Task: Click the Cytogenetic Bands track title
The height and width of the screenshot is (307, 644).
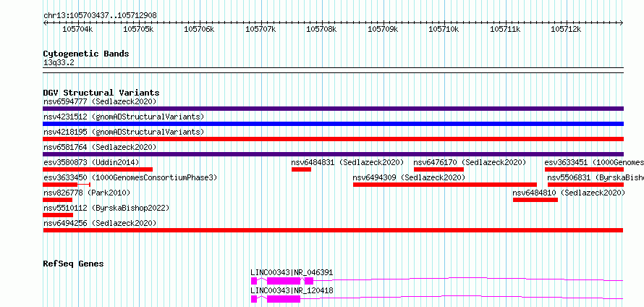Action: click(x=86, y=54)
